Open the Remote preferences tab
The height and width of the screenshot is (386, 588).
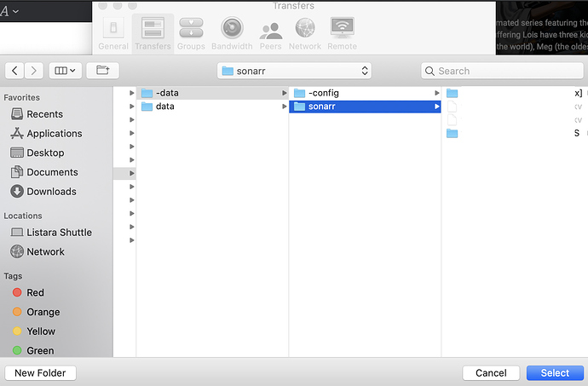click(342, 33)
